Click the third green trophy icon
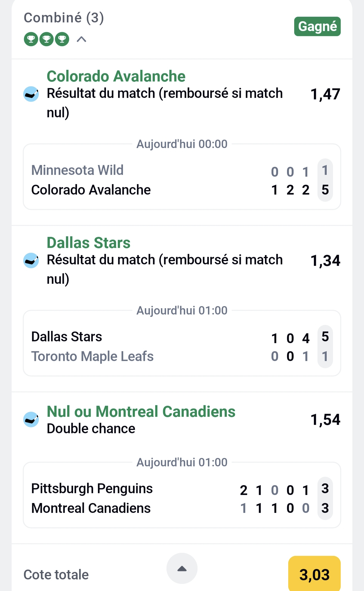The image size is (364, 591). (62, 39)
